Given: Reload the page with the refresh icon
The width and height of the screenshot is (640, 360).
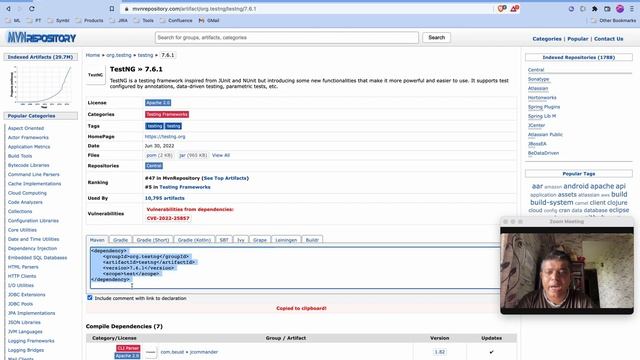Looking at the screenshot, I should click(32, 9).
